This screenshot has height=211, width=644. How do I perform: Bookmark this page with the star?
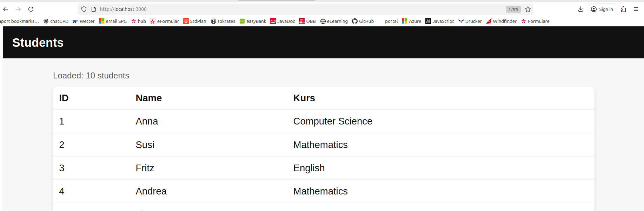click(x=528, y=9)
